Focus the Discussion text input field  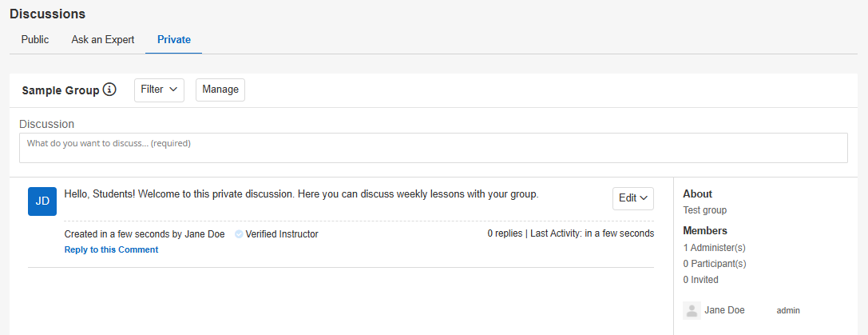click(x=433, y=148)
